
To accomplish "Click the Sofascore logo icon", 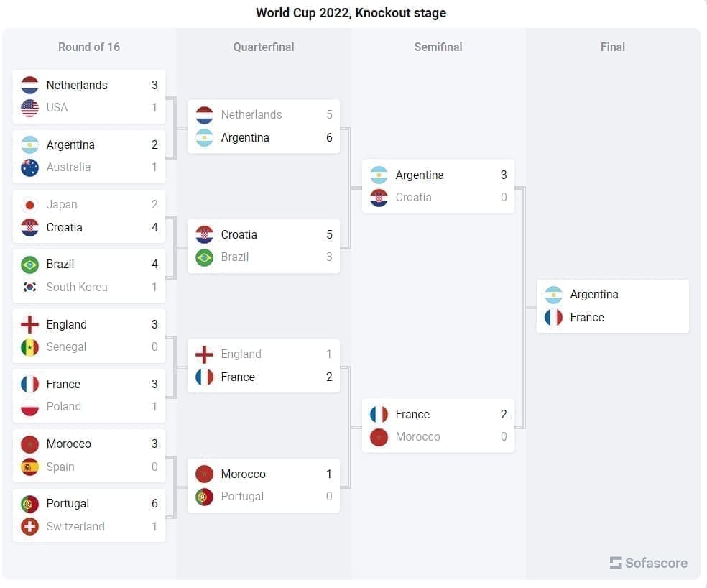I will [616, 563].
